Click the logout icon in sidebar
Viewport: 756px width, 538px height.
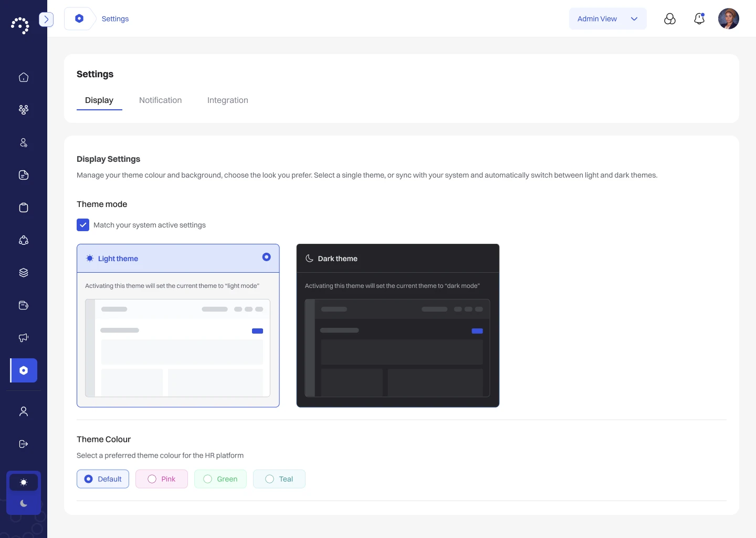coord(24,444)
